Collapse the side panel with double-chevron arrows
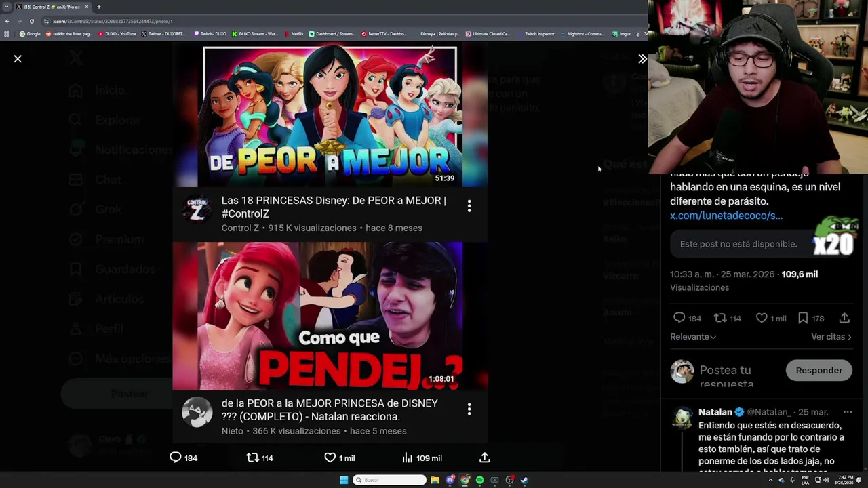The height and width of the screenshot is (488, 868). pyautogui.click(x=642, y=59)
